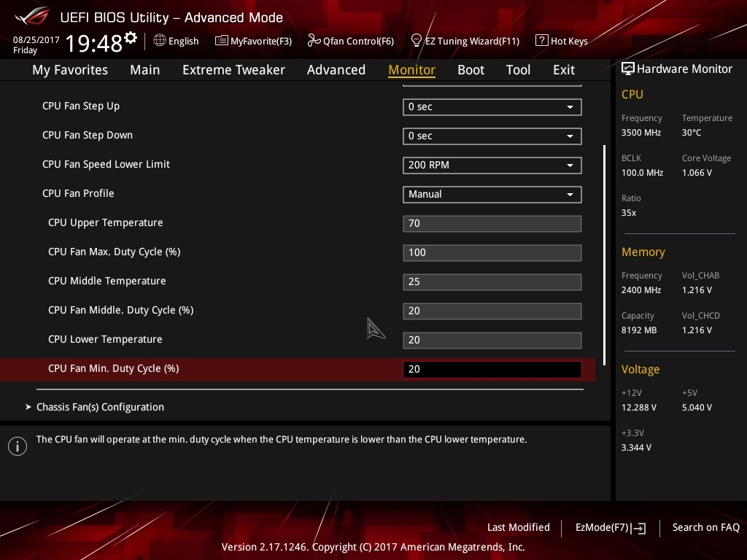Click the EzMode exit arrow icon
Screen dimensions: 747x560
point(639,528)
